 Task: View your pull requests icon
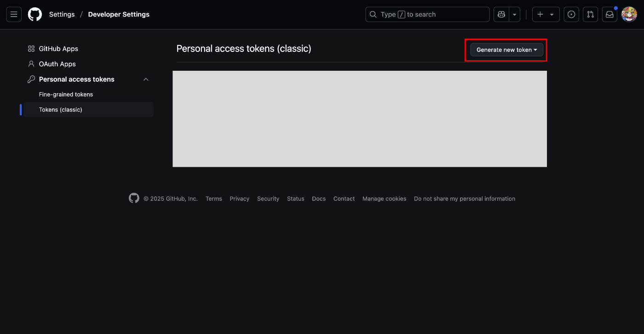pyautogui.click(x=591, y=14)
